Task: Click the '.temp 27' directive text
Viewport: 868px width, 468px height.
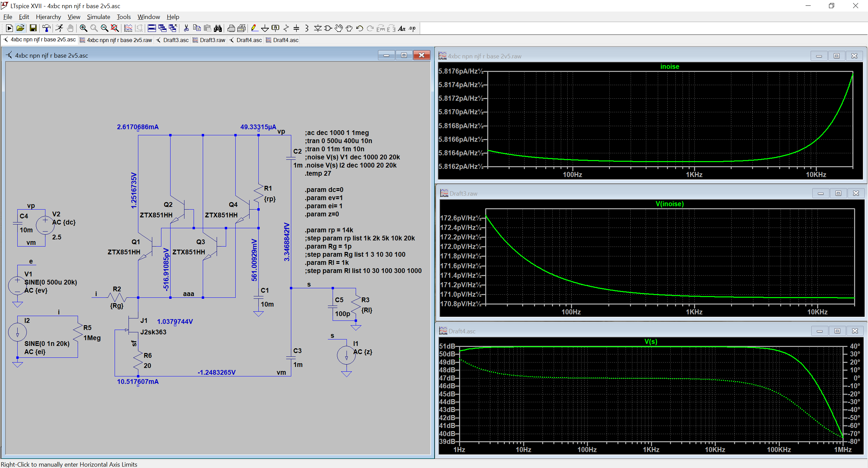Action: coord(318,174)
